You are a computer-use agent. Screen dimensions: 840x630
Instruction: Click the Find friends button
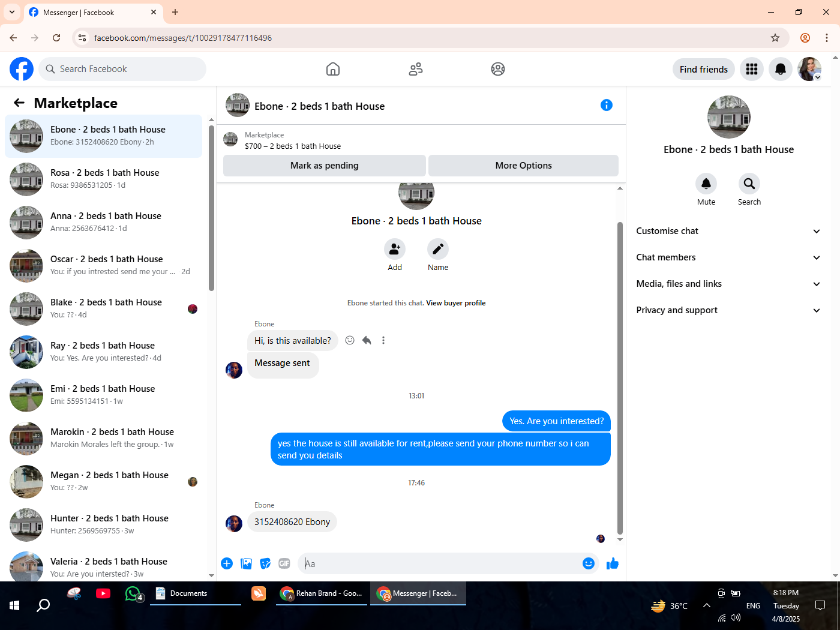tap(704, 69)
